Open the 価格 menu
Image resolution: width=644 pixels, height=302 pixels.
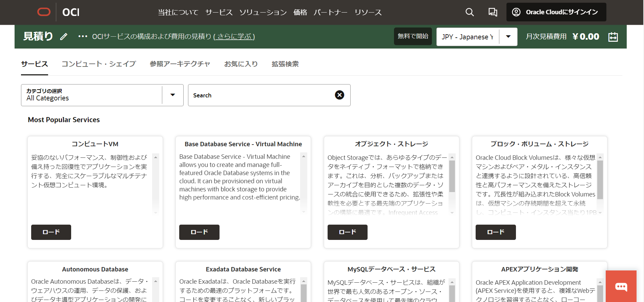coord(300,13)
